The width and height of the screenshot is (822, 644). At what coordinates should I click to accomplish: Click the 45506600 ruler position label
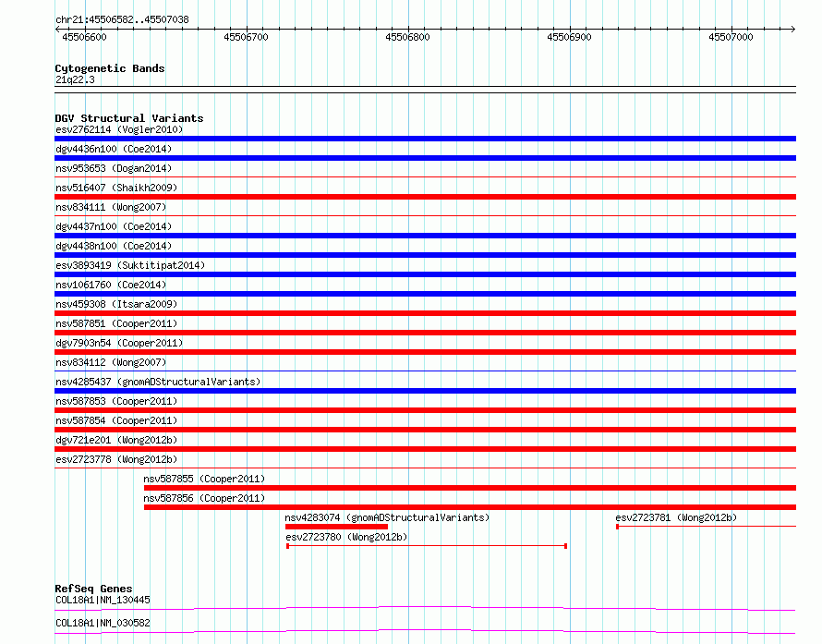click(84, 37)
